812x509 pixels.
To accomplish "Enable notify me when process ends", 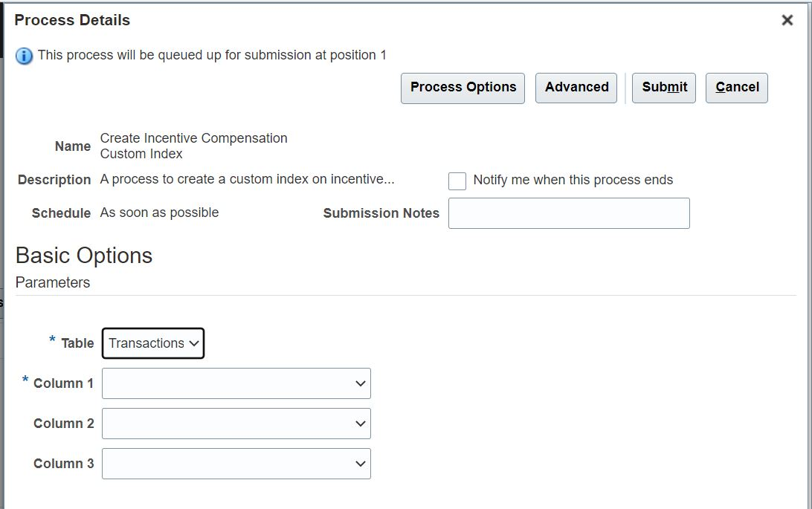I will 457,181.
